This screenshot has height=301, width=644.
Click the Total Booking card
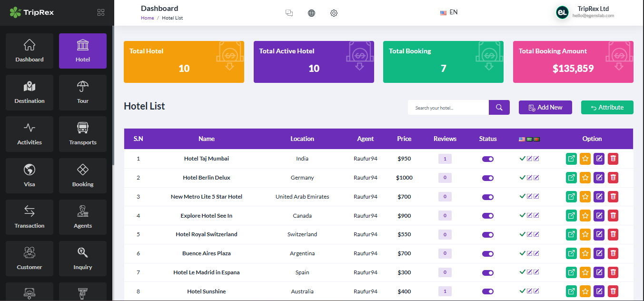pyautogui.click(x=443, y=62)
